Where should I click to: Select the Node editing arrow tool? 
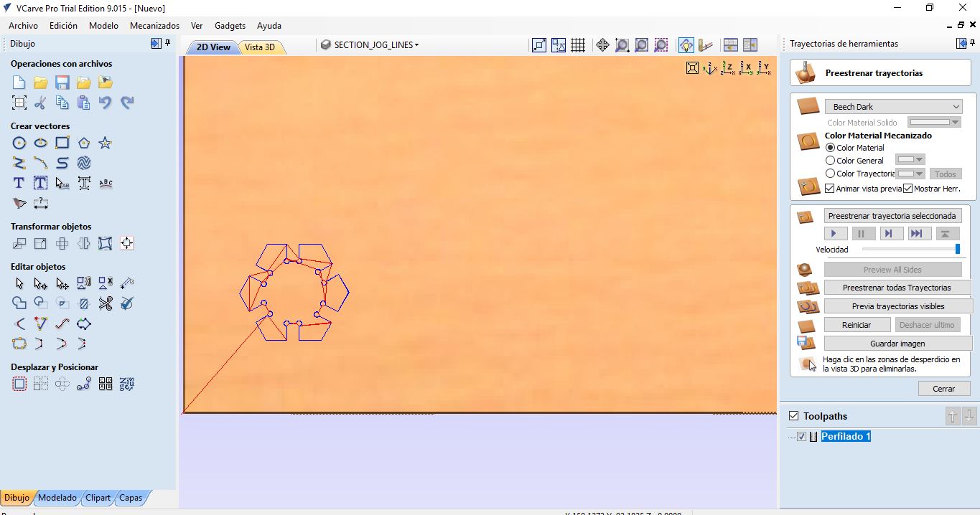pyautogui.click(x=41, y=283)
